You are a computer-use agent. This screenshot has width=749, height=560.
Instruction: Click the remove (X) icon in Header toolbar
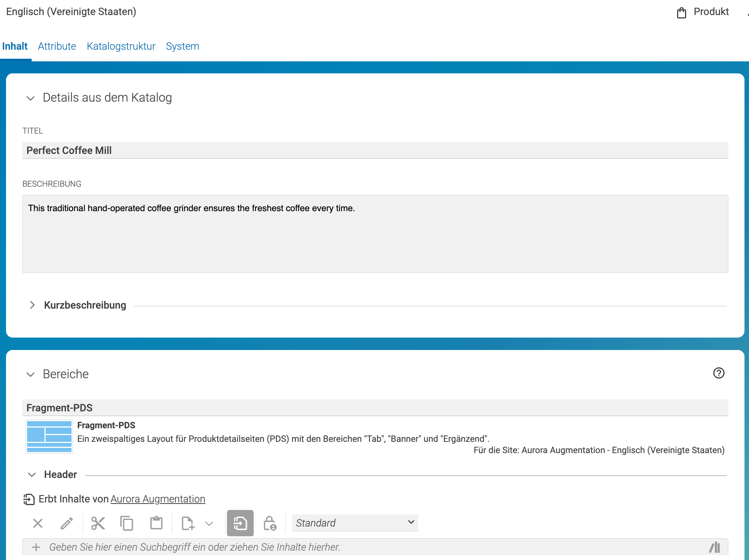click(38, 523)
